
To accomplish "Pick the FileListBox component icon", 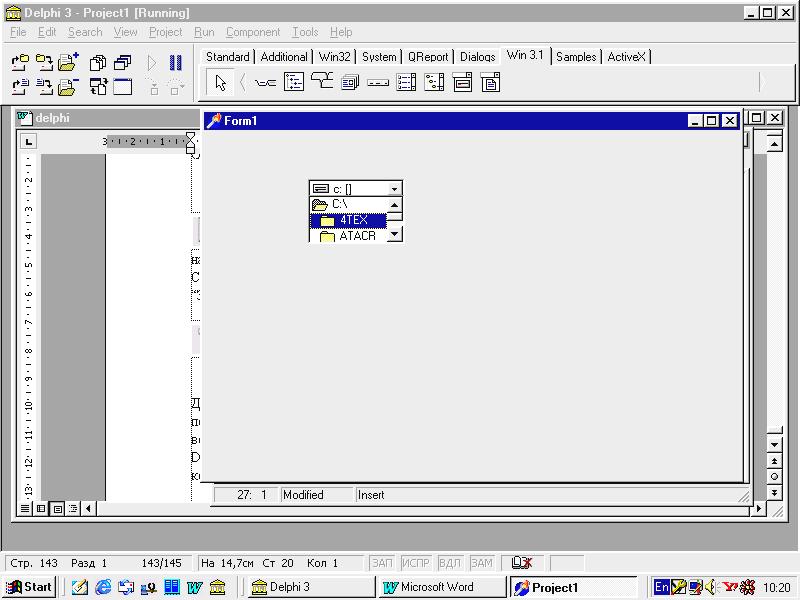I will pos(406,82).
